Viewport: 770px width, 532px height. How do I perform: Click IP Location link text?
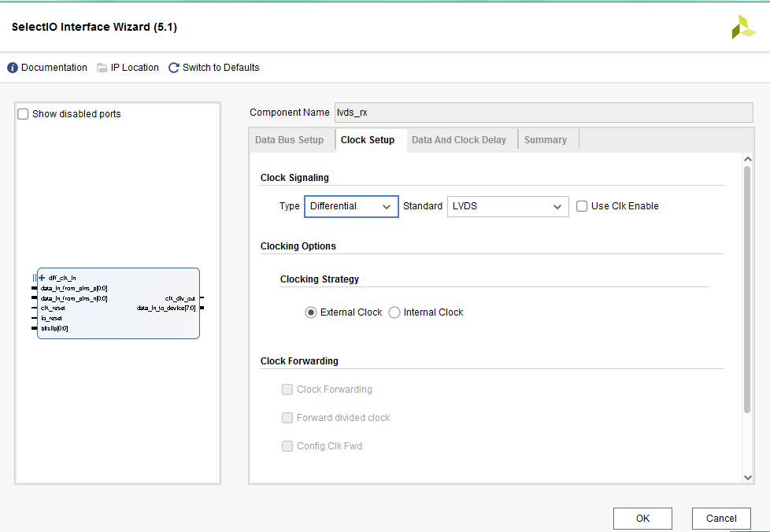tap(135, 68)
